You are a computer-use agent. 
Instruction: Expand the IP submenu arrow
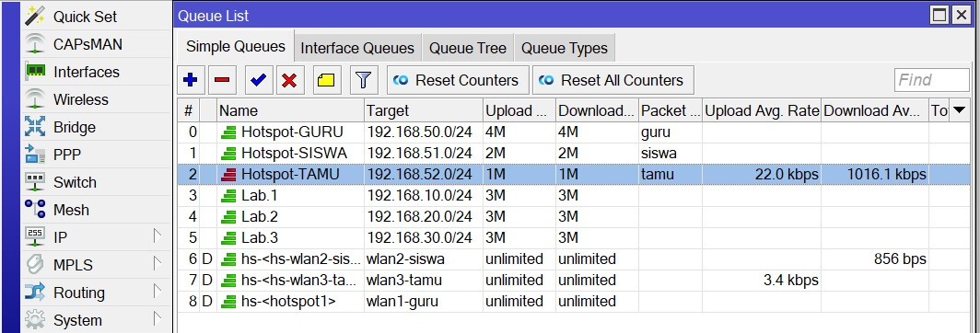click(x=157, y=236)
